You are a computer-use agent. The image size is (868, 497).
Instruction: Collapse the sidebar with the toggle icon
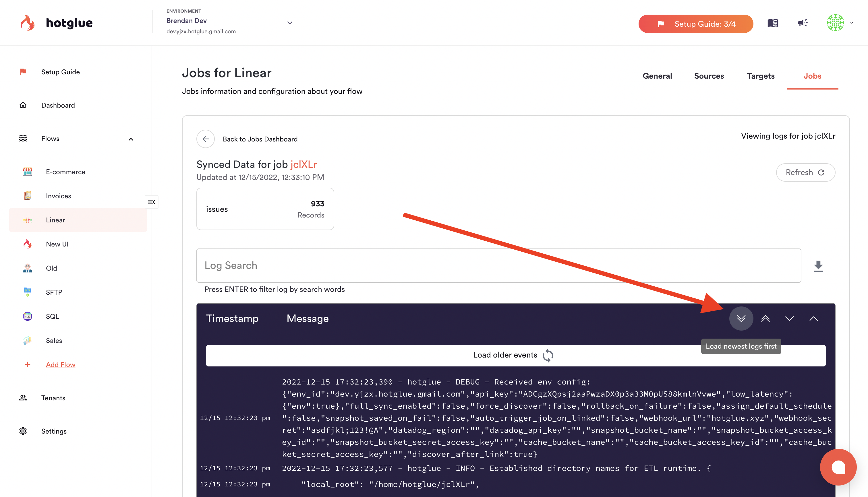(x=151, y=202)
